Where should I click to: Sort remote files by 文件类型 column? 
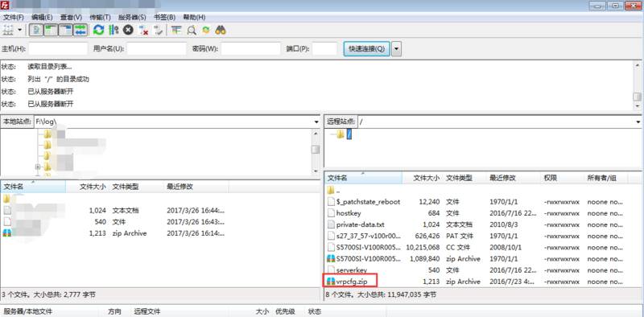(464, 178)
